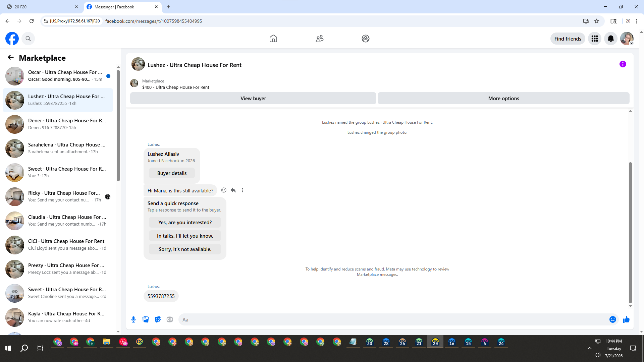Click Find friends button
Image resolution: width=644 pixels, height=362 pixels.
tap(568, 39)
